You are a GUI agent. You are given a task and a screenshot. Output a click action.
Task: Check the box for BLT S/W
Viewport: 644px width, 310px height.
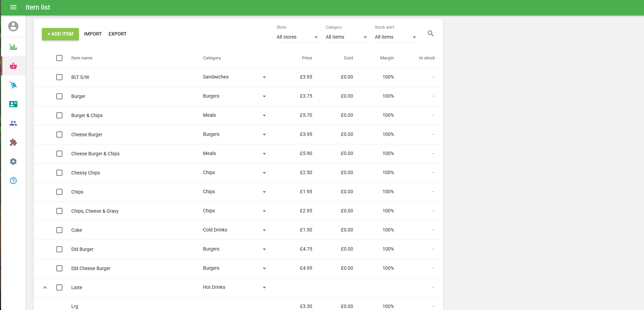(59, 77)
